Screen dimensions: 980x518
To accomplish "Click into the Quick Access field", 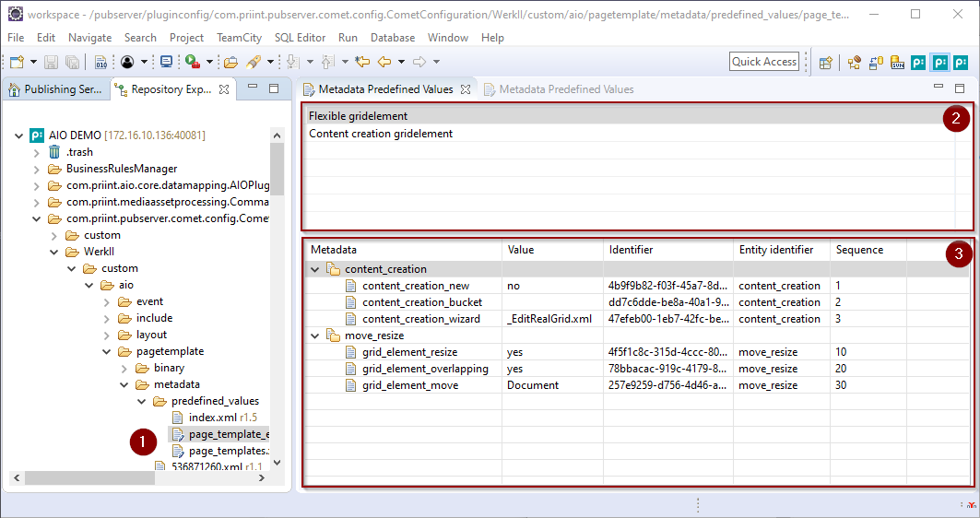I will (x=763, y=62).
